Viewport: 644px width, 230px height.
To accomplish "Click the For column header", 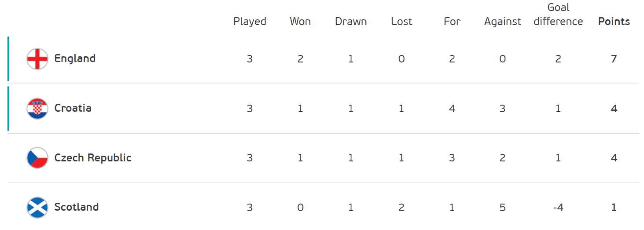I will tap(452, 22).
